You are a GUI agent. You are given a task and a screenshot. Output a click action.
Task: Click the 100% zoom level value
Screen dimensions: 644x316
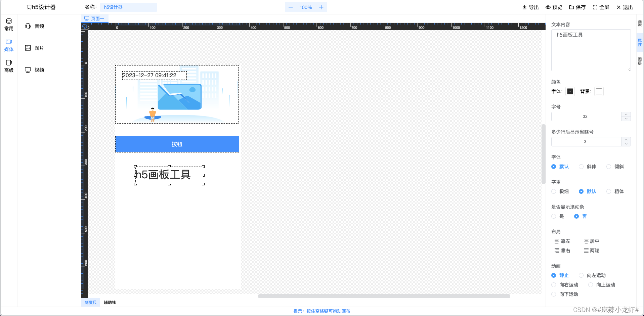tap(306, 7)
